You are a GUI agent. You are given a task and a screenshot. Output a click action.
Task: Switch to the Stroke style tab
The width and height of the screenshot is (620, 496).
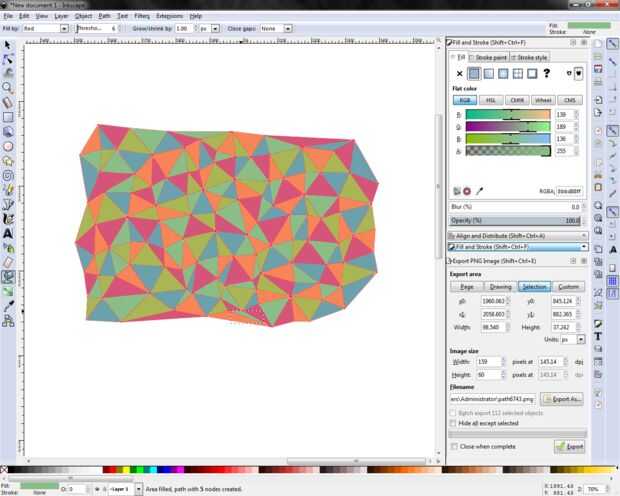point(530,58)
